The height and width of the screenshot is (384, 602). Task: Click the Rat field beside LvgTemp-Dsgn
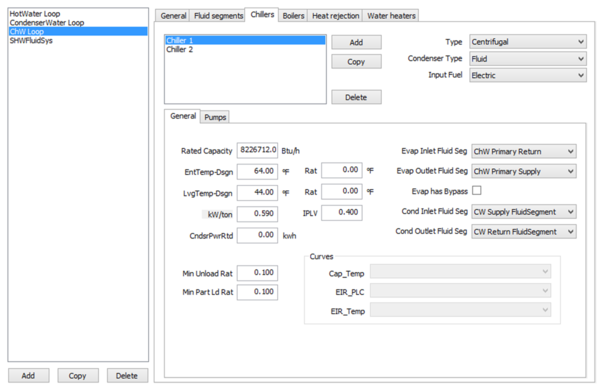coord(342,191)
